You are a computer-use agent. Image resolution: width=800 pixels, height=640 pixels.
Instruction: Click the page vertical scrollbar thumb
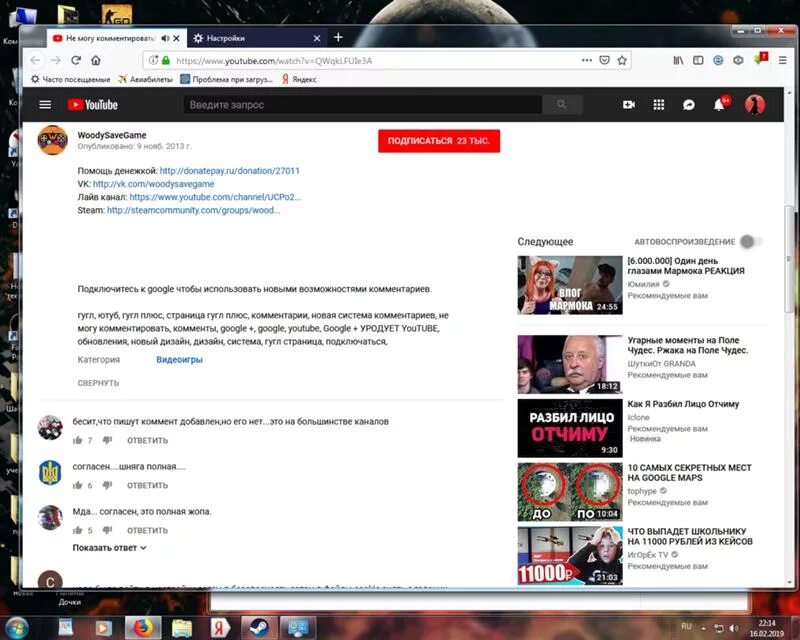click(x=789, y=259)
